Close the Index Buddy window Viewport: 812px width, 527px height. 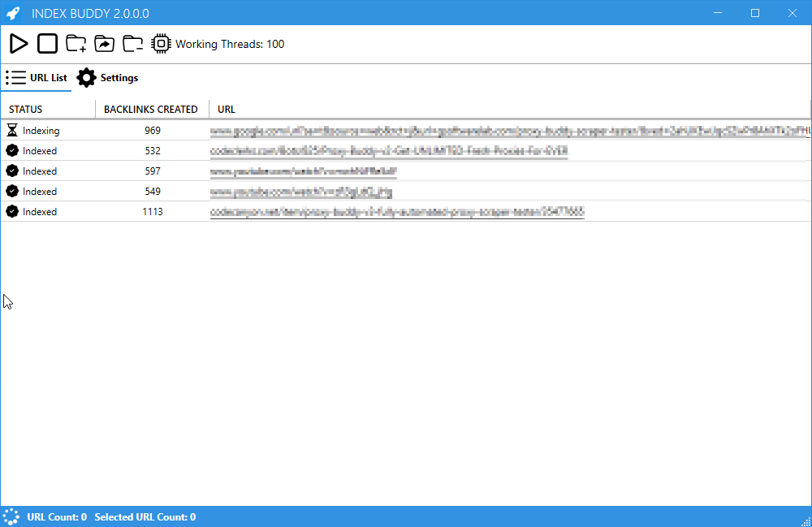coord(793,13)
